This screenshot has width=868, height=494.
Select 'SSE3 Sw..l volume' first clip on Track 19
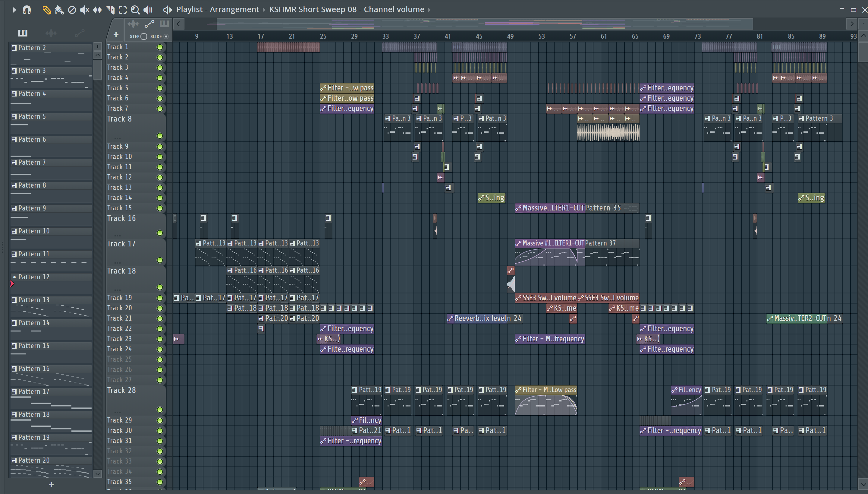click(546, 298)
